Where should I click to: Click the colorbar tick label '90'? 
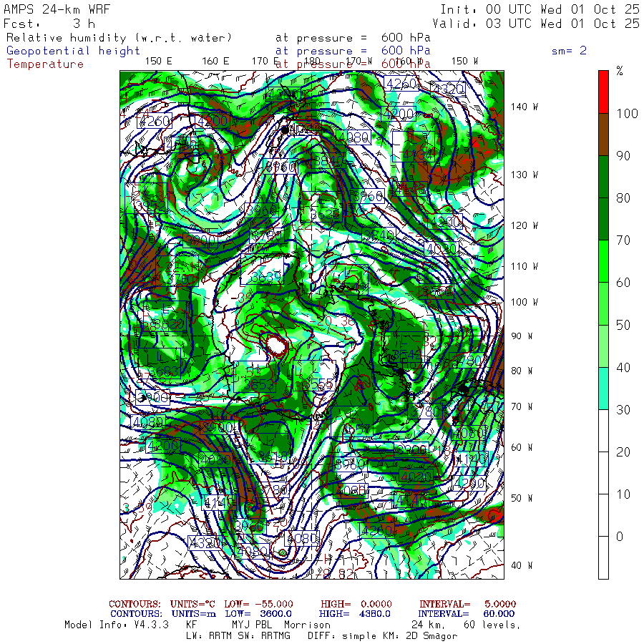pos(623,156)
